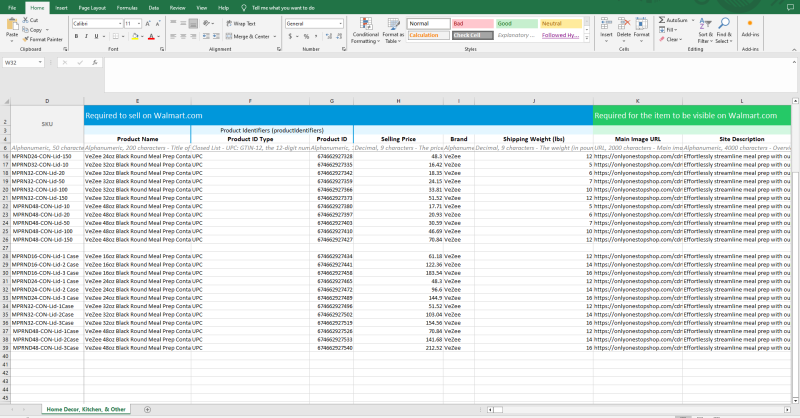The image size is (800, 418).
Task: Select the Home Decor, Kitchen, & Other sheet tab
Action: tap(86, 409)
